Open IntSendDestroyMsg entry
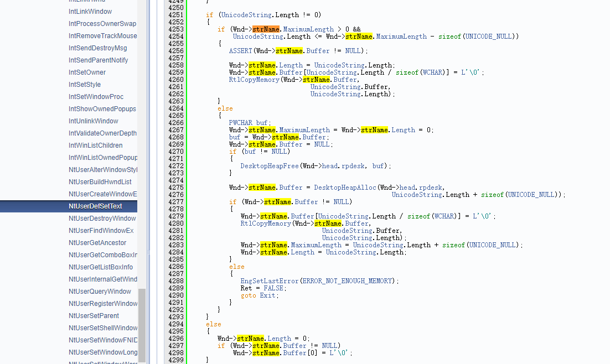610x364 pixels. 97,48
